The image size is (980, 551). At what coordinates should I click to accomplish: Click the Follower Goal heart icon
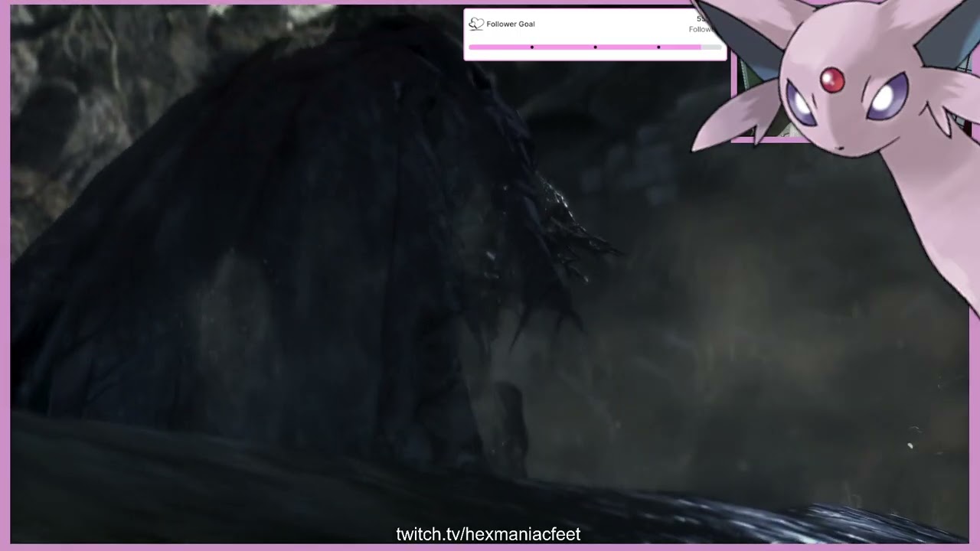tap(476, 24)
